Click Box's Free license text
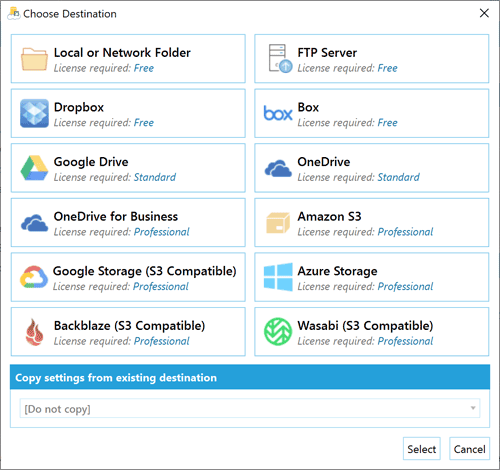 tap(387, 123)
